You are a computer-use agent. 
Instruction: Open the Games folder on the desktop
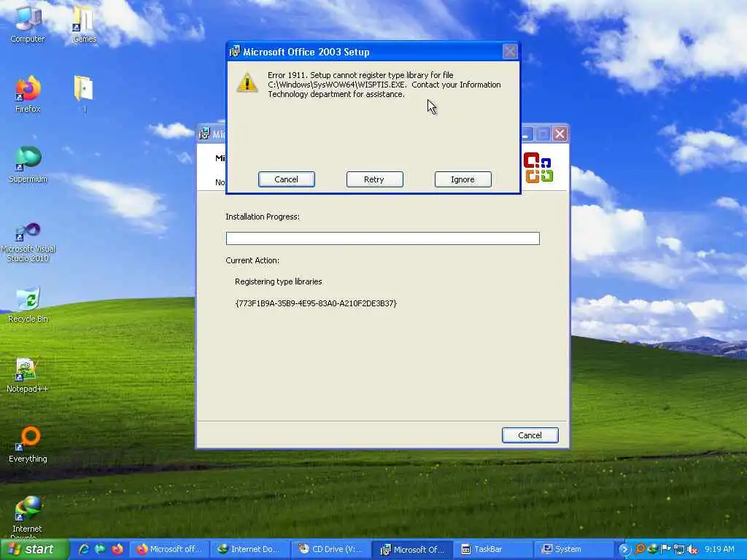(x=85, y=26)
